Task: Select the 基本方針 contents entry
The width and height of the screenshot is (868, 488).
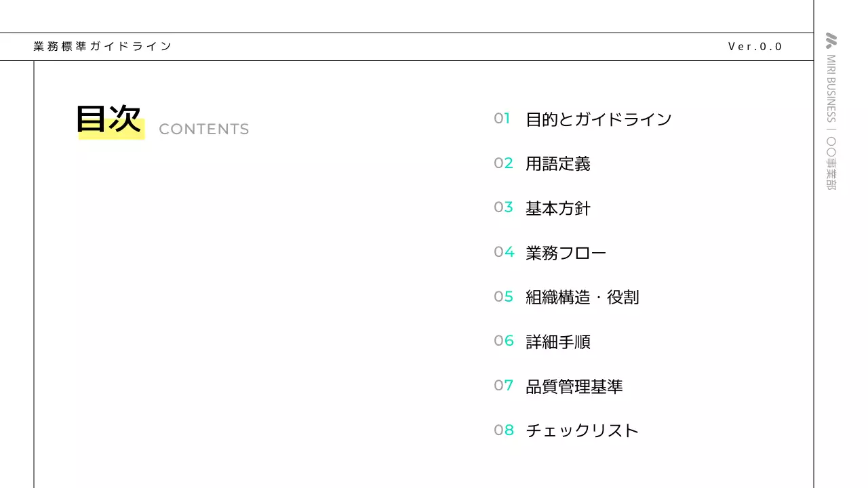Action: pyautogui.click(x=557, y=208)
